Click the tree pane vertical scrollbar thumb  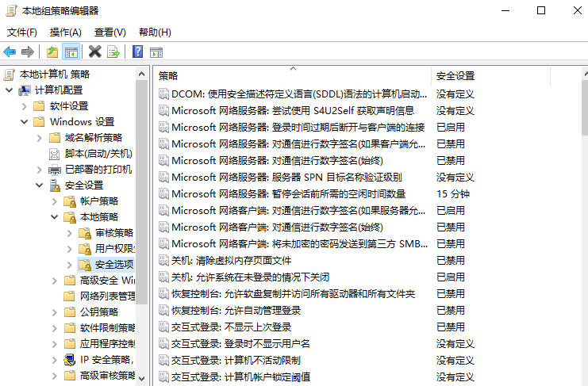141,192
